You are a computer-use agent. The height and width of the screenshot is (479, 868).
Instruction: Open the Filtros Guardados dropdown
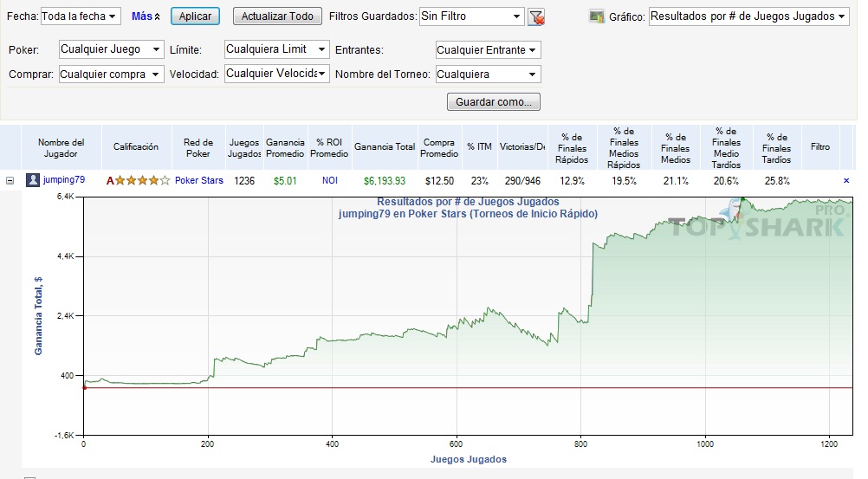tap(471, 16)
